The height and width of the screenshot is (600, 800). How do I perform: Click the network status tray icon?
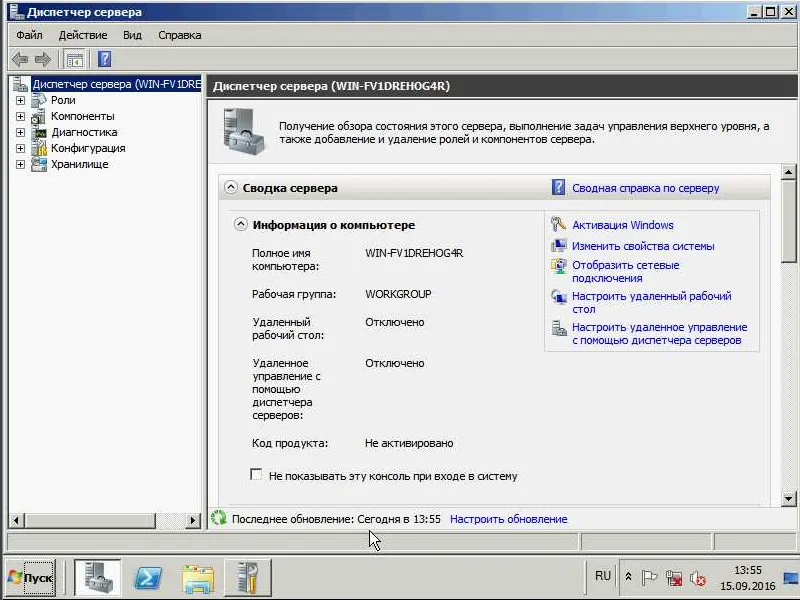673,578
